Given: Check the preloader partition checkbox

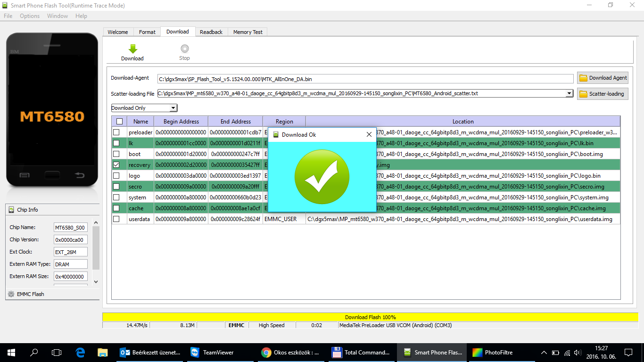Looking at the screenshot, I should pos(116,132).
